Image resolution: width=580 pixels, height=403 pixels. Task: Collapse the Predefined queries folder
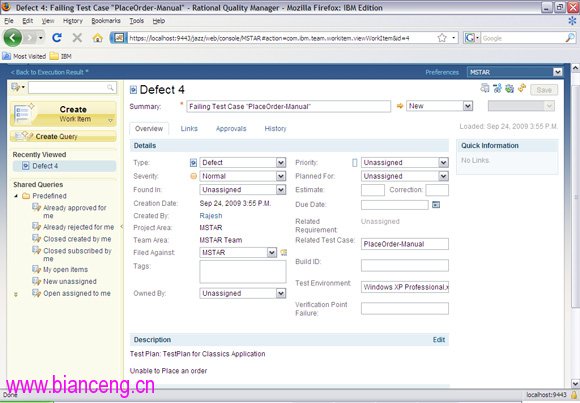pyautogui.click(x=16, y=196)
